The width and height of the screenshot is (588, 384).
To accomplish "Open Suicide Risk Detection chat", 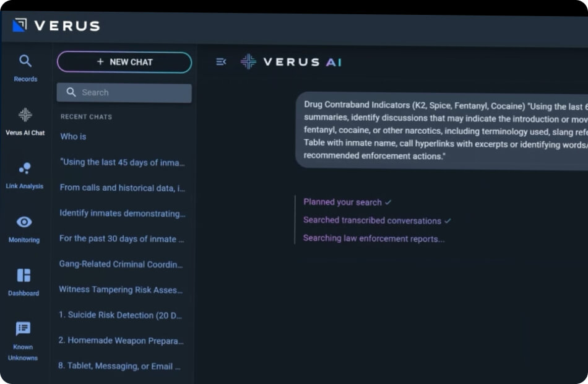I will point(120,315).
